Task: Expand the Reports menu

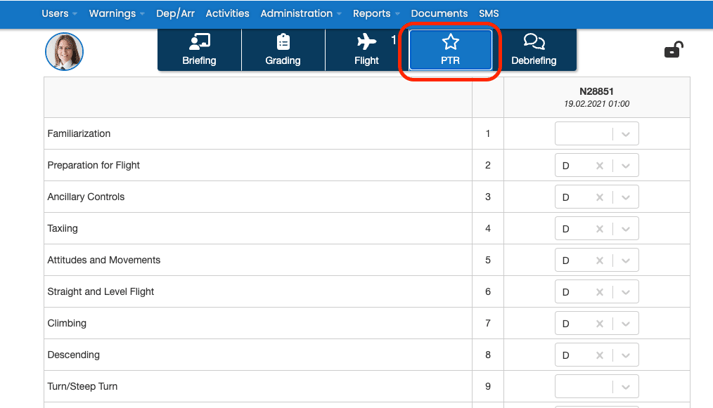Action: point(376,14)
